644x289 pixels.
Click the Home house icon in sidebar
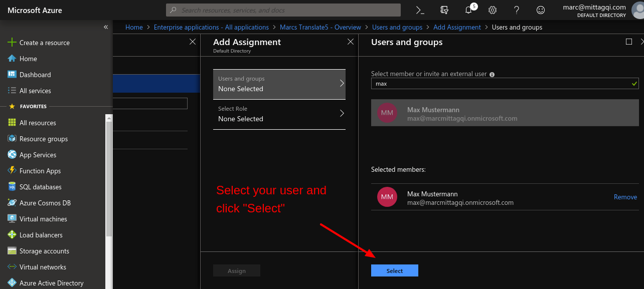coord(12,59)
